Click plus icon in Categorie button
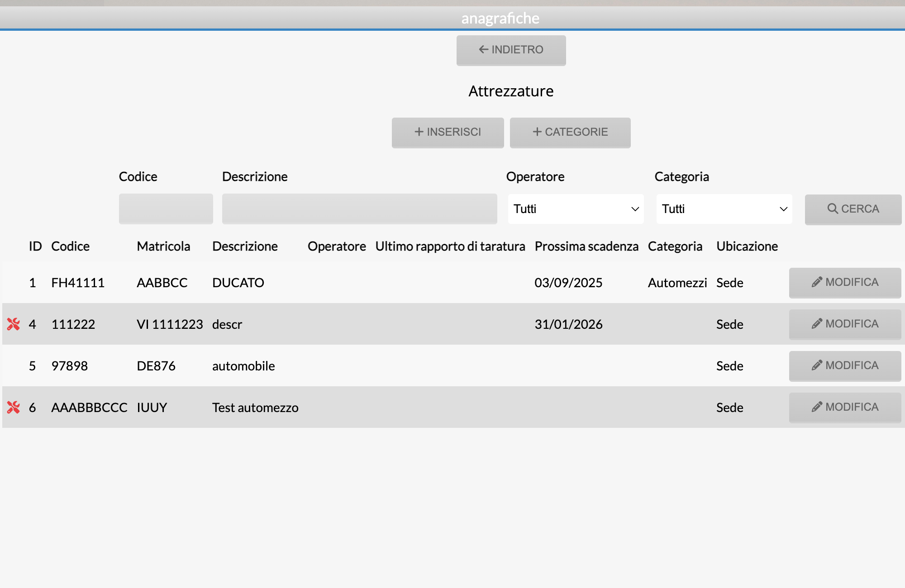 (537, 132)
